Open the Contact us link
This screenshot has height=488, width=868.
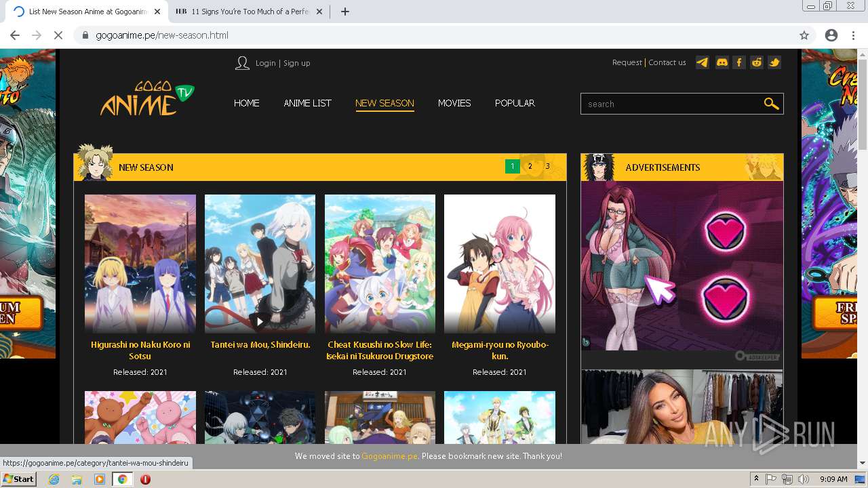[667, 62]
